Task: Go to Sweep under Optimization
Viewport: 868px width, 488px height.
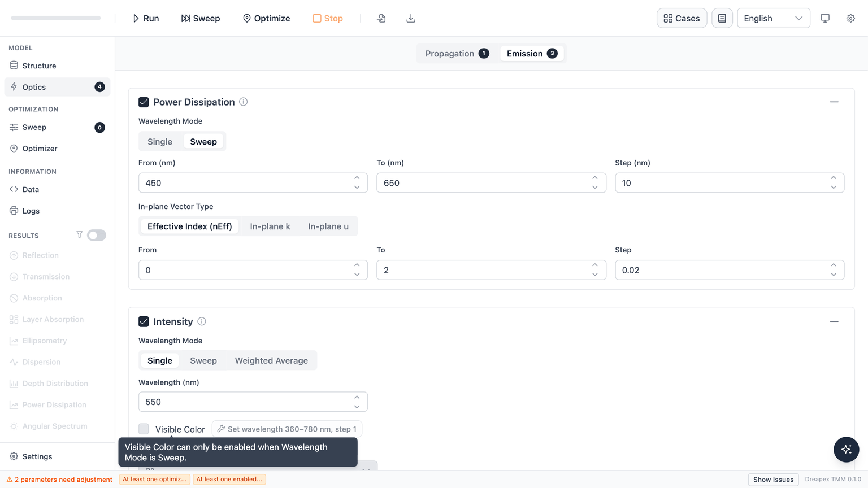Action: [x=57, y=127]
